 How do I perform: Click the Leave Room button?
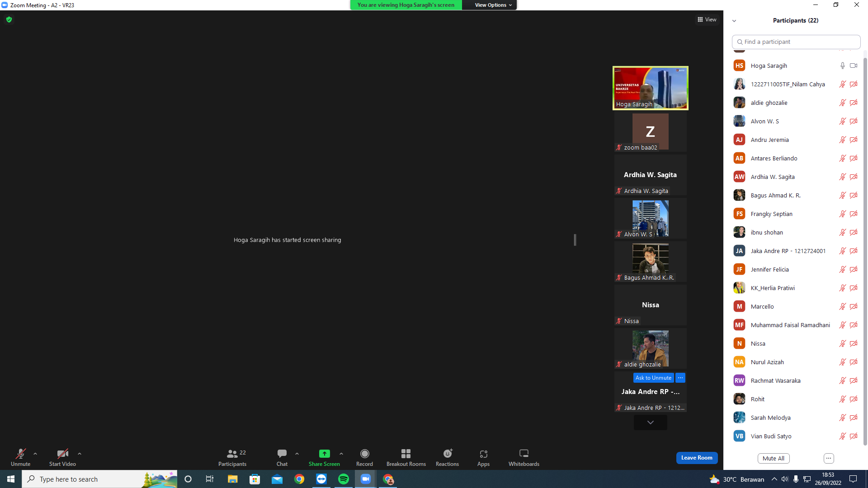(697, 458)
